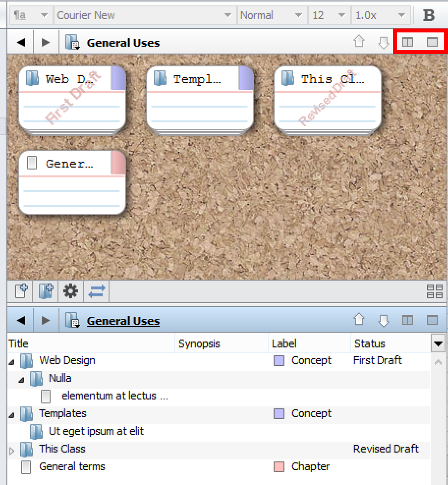Open corkboard layout options grid icon
Viewport: 448px width, 485px height.
point(435,292)
